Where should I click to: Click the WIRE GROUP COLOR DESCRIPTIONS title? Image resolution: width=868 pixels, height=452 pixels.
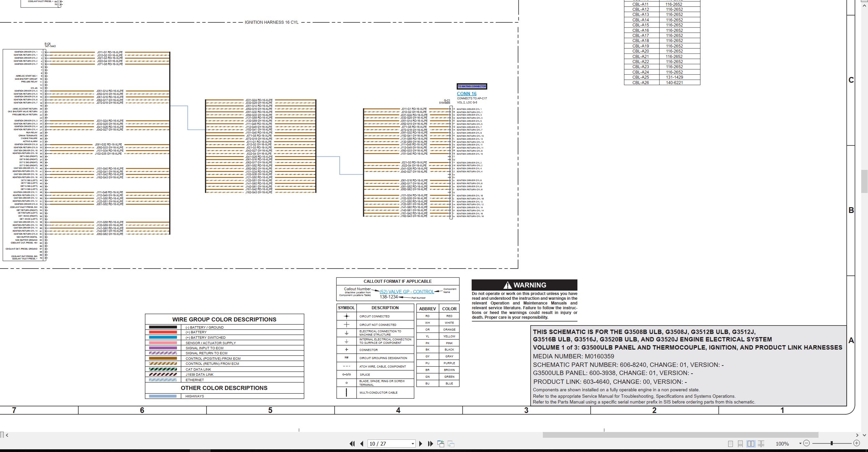pyautogui.click(x=224, y=319)
